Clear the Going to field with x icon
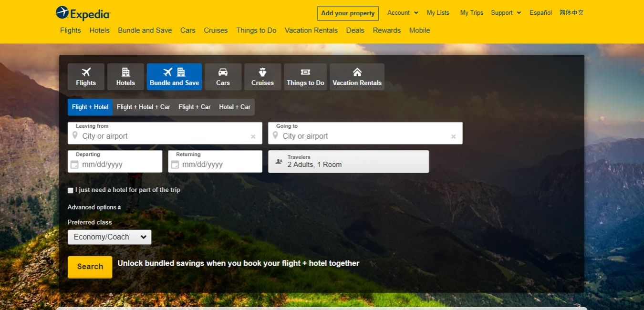644x310 pixels. coord(453,136)
